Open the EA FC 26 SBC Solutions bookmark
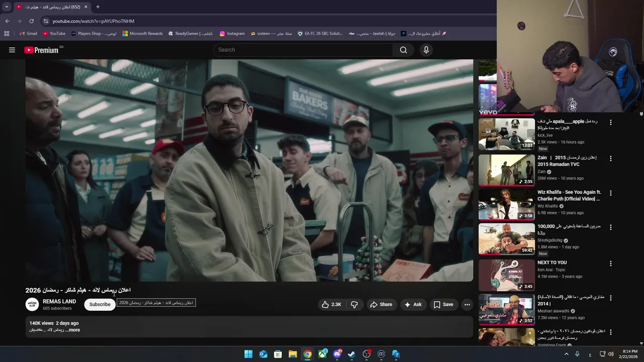 320,34
